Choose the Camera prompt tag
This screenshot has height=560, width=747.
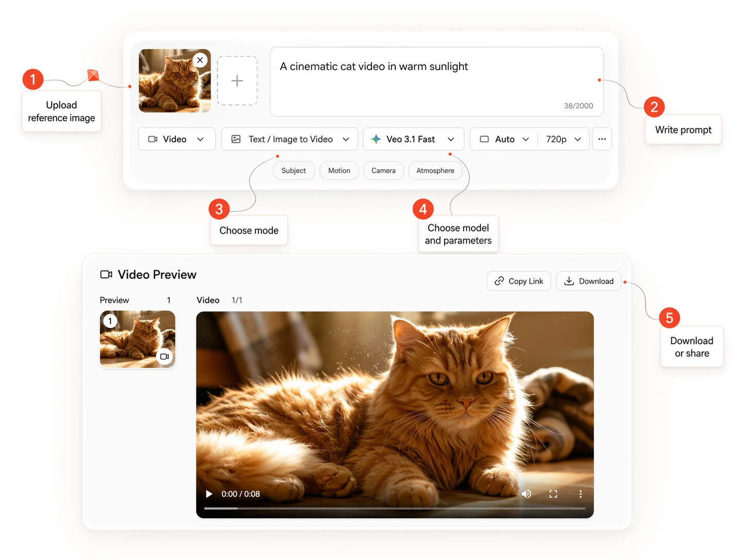(x=383, y=171)
